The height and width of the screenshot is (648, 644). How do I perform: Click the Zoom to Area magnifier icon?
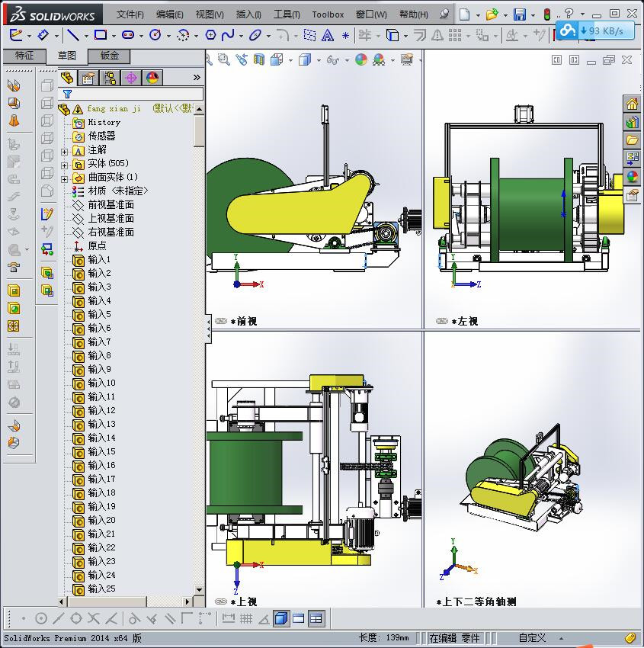pos(223,60)
